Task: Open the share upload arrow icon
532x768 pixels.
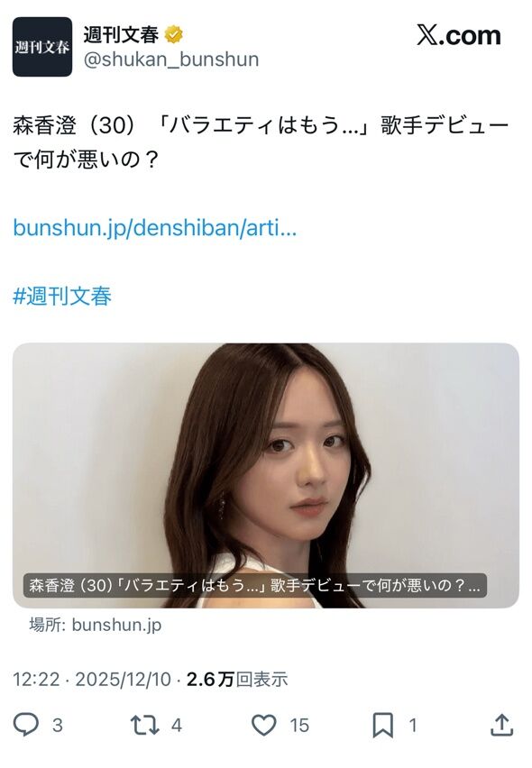Action: point(501,725)
